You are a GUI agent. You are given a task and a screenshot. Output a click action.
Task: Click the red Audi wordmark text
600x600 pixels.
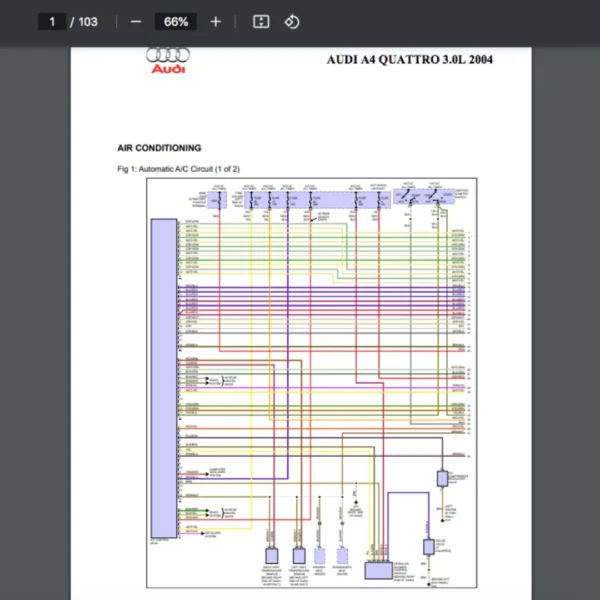tap(167, 69)
